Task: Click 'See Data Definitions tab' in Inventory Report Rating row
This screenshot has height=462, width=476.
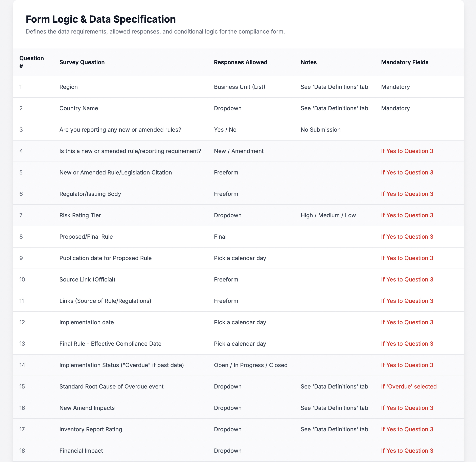Action: coord(334,429)
